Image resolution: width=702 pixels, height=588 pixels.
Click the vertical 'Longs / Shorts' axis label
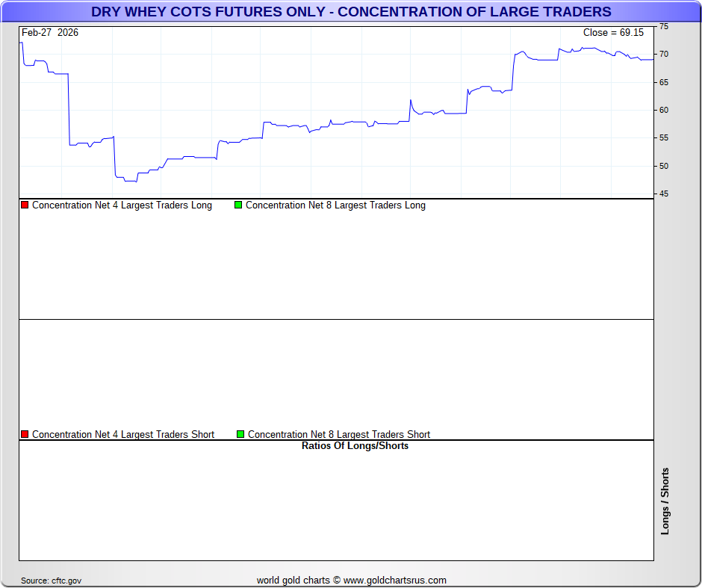pyautogui.click(x=665, y=501)
